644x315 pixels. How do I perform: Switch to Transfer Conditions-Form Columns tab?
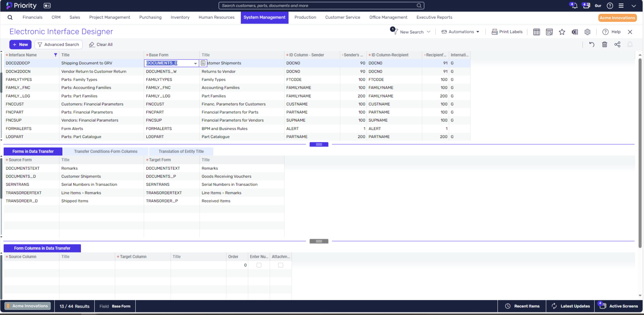[x=106, y=152]
